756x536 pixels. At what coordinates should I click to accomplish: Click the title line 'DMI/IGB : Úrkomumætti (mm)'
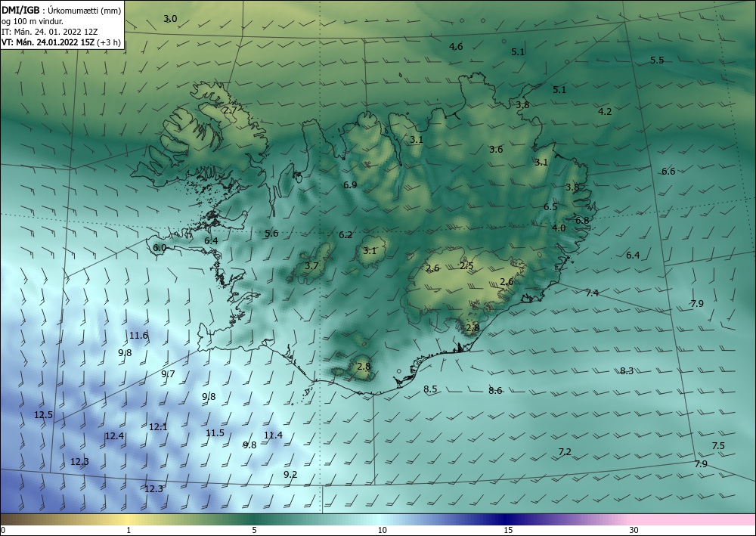point(61,10)
